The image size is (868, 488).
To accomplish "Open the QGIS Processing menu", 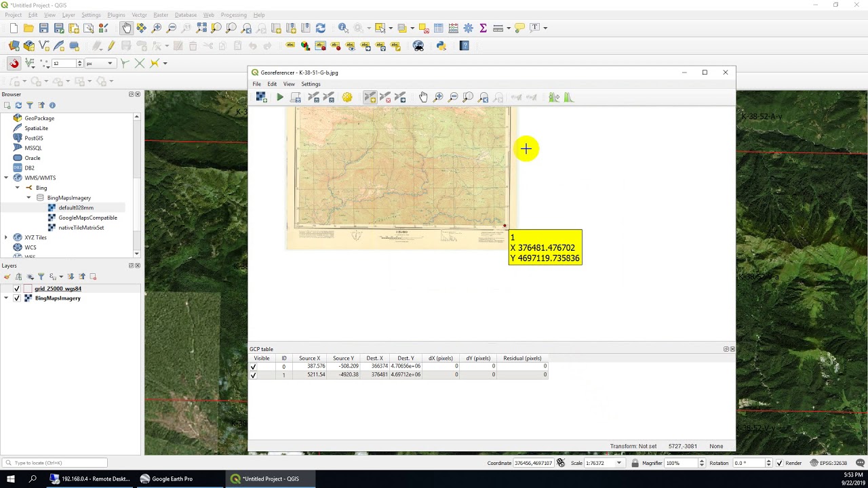I will (x=234, y=15).
